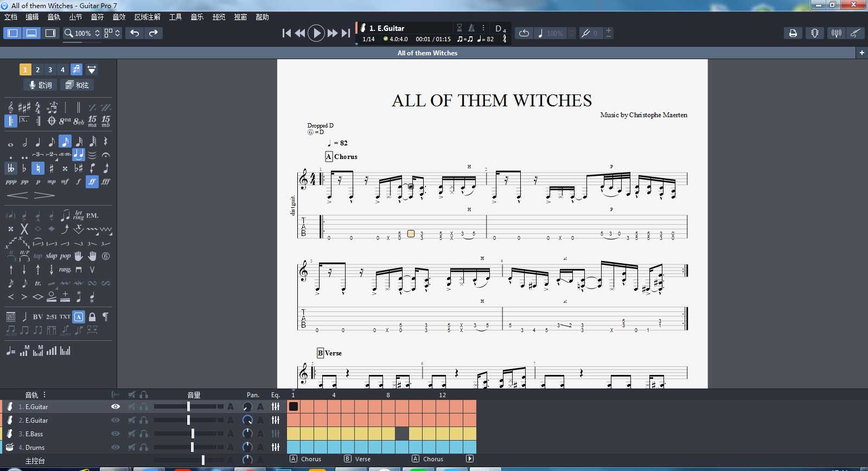Viewport: 868px width, 471px height.
Task: Click the 和弦 chords button
Action: (x=77, y=85)
